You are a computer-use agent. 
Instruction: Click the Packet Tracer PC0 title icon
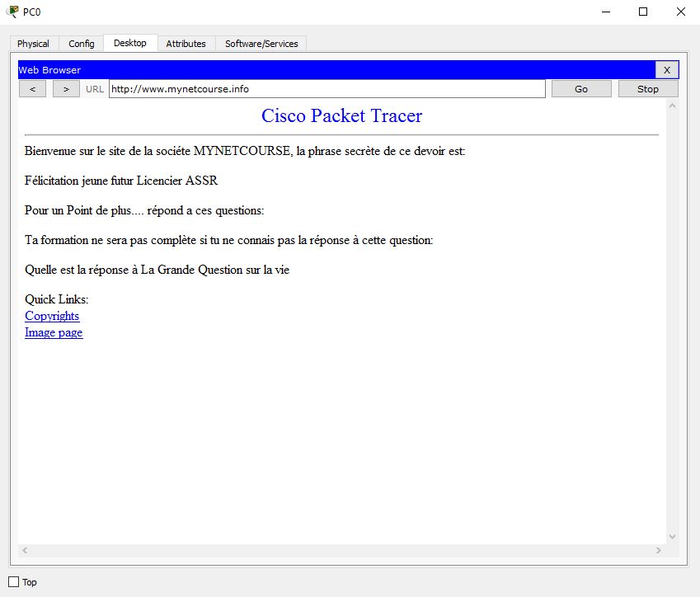[12, 12]
